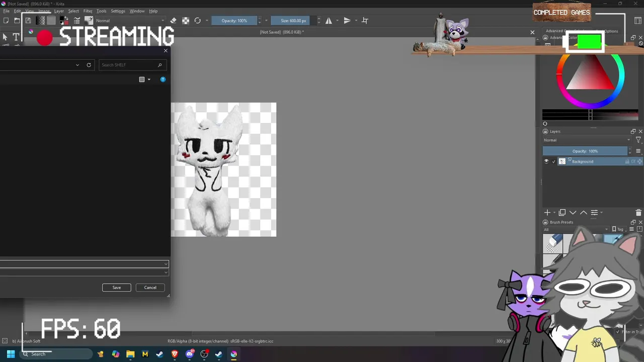Open the brush preset chooser in toolbar

89,21
